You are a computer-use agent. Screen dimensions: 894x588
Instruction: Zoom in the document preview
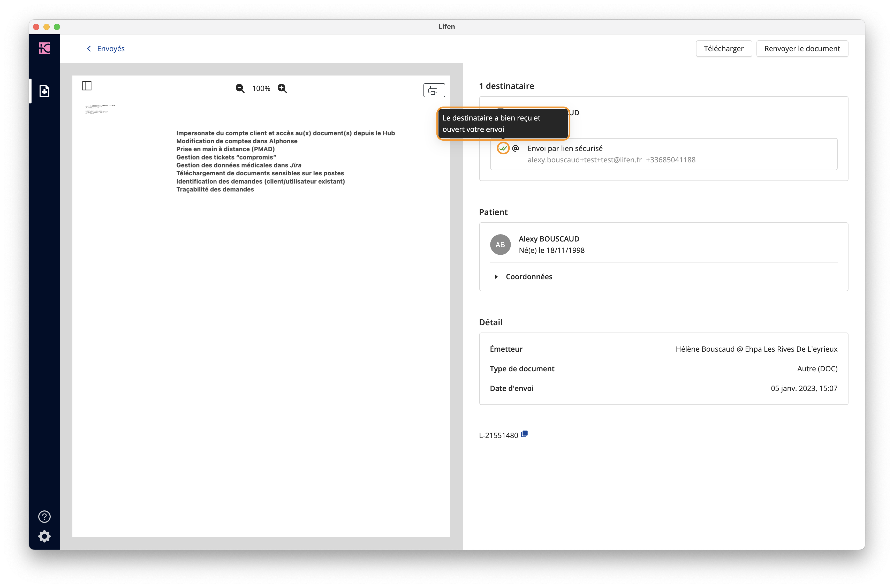tap(282, 88)
